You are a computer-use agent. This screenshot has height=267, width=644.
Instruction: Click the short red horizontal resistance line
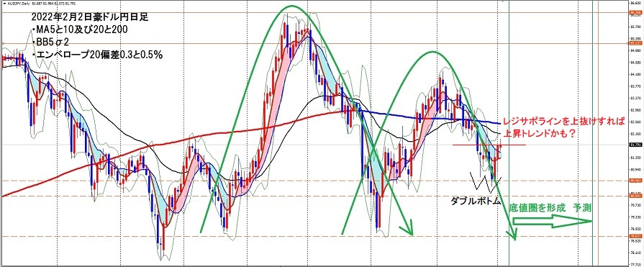coord(489,145)
